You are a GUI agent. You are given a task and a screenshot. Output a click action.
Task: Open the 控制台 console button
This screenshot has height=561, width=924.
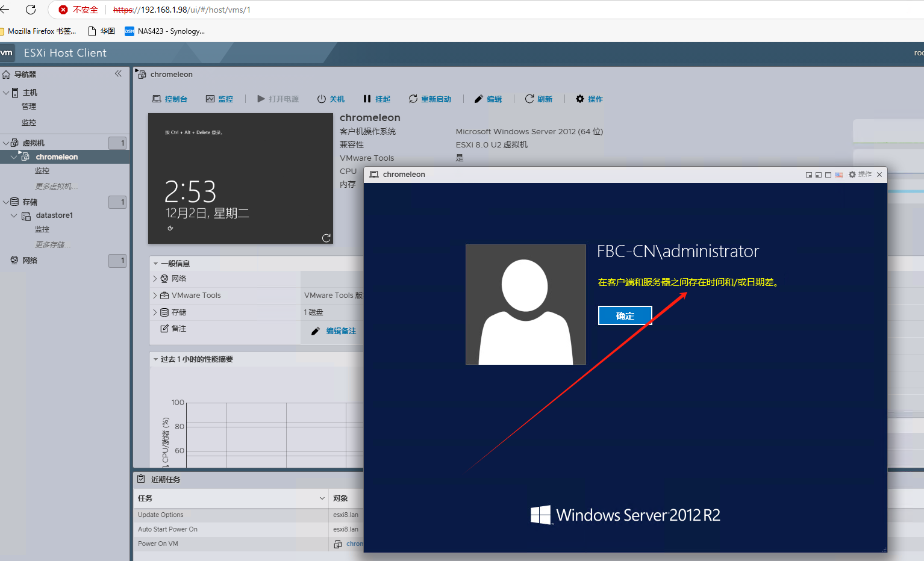pyautogui.click(x=170, y=99)
